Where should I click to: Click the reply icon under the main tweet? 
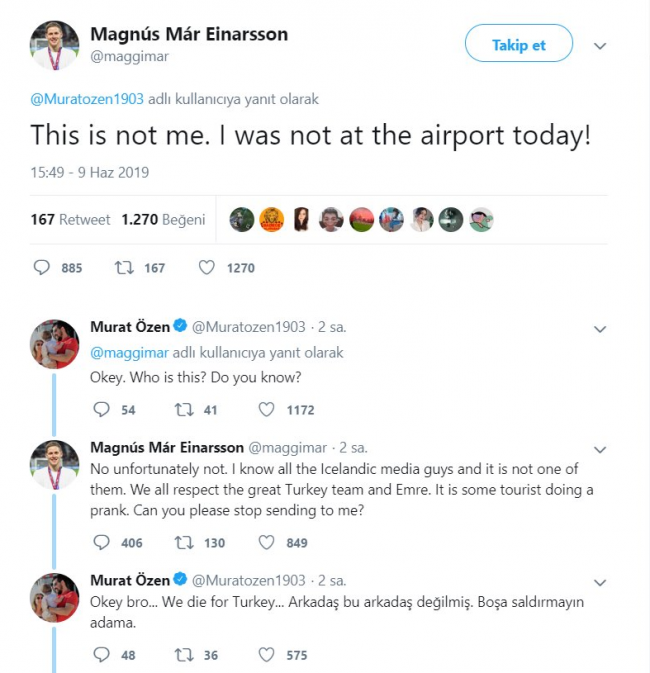coord(42,268)
